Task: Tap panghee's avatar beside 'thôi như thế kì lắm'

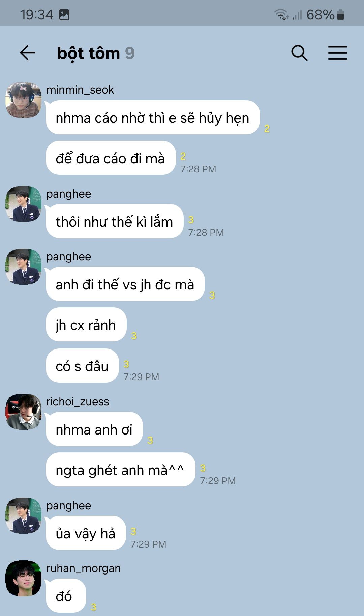Action: 24,204
